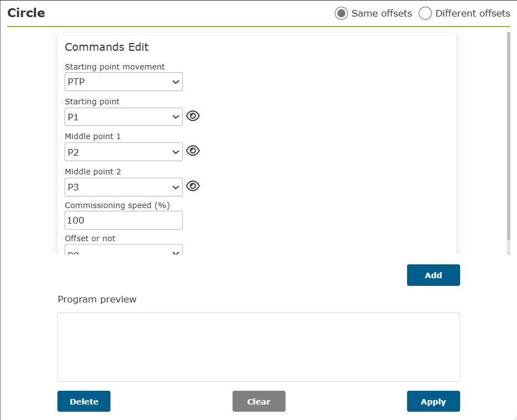The width and height of the screenshot is (517, 420).
Task: Click the Delete button
Action: tap(84, 401)
